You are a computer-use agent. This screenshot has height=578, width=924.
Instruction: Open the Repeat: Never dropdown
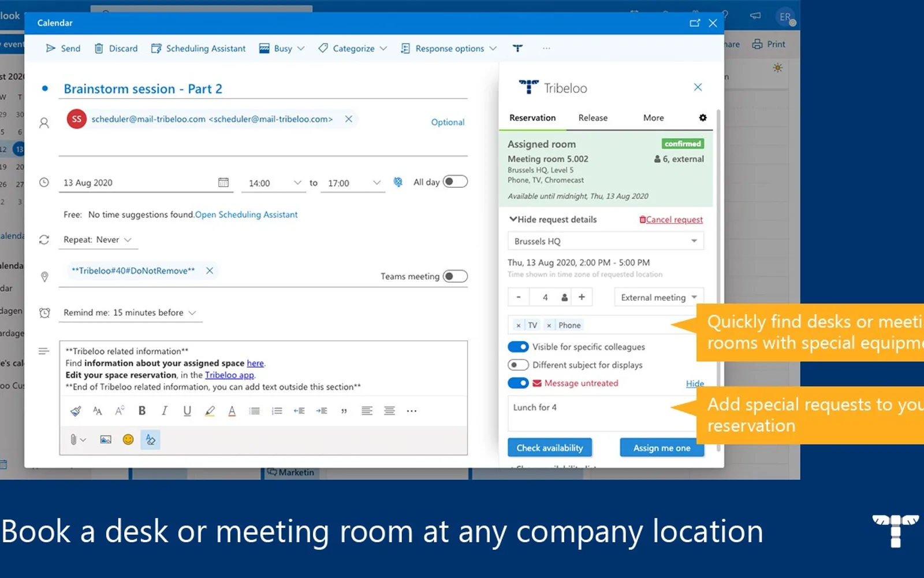[98, 240]
